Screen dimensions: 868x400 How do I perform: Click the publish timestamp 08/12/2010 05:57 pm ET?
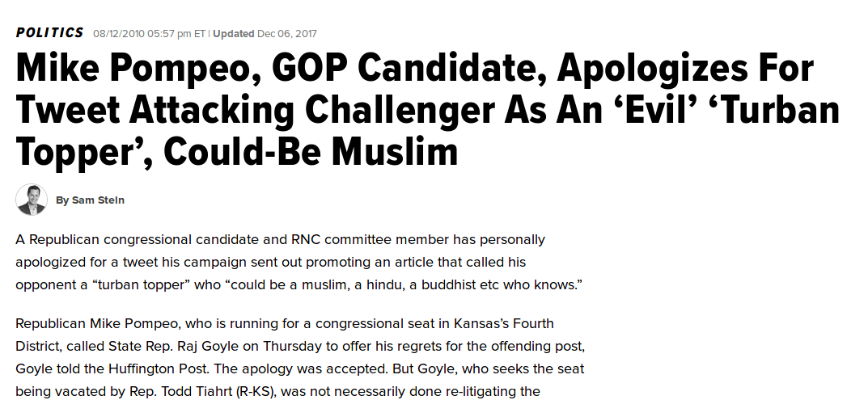(x=150, y=34)
